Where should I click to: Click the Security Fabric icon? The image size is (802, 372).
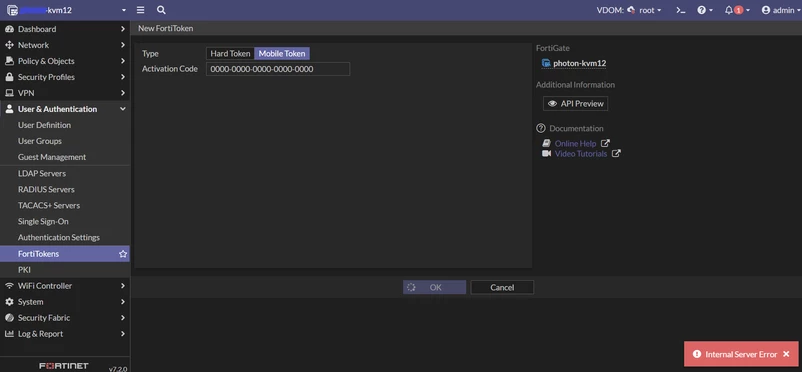pyautogui.click(x=9, y=318)
